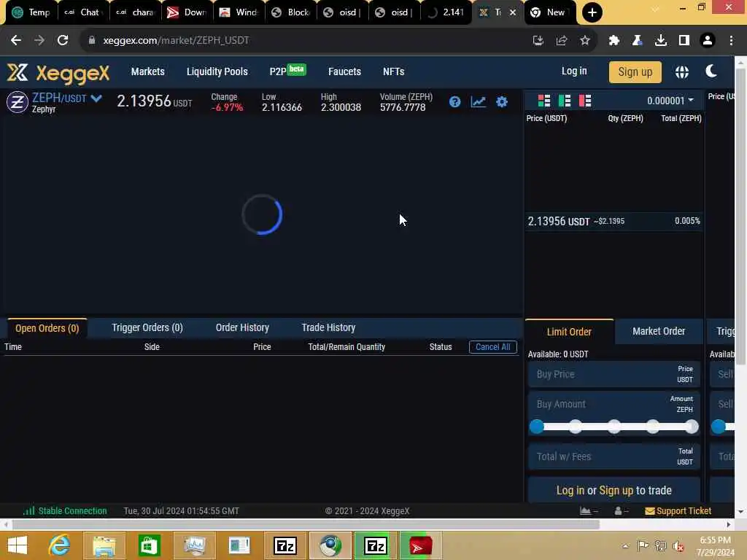Click the Buy Amount input field
Screen dimensions: 747x560
tap(614, 404)
